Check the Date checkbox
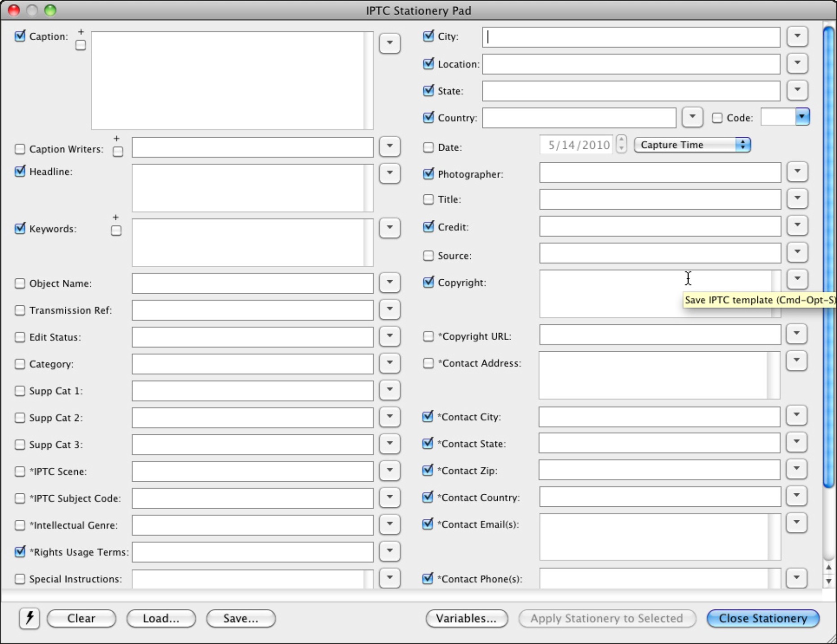Image resolution: width=837 pixels, height=644 pixels. tap(428, 147)
